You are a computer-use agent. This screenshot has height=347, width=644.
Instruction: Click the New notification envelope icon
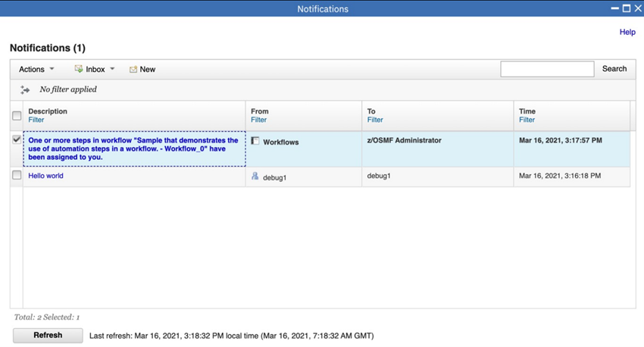click(133, 70)
